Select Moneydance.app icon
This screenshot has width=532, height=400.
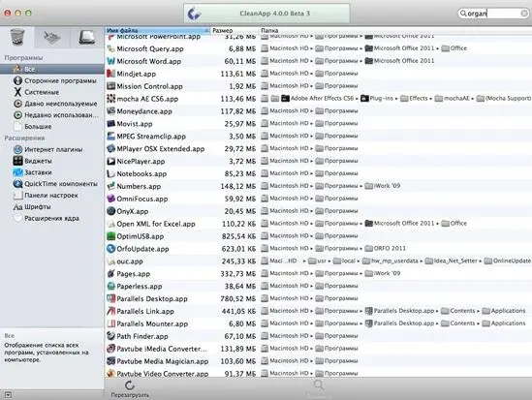pyautogui.click(x=110, y=111)
